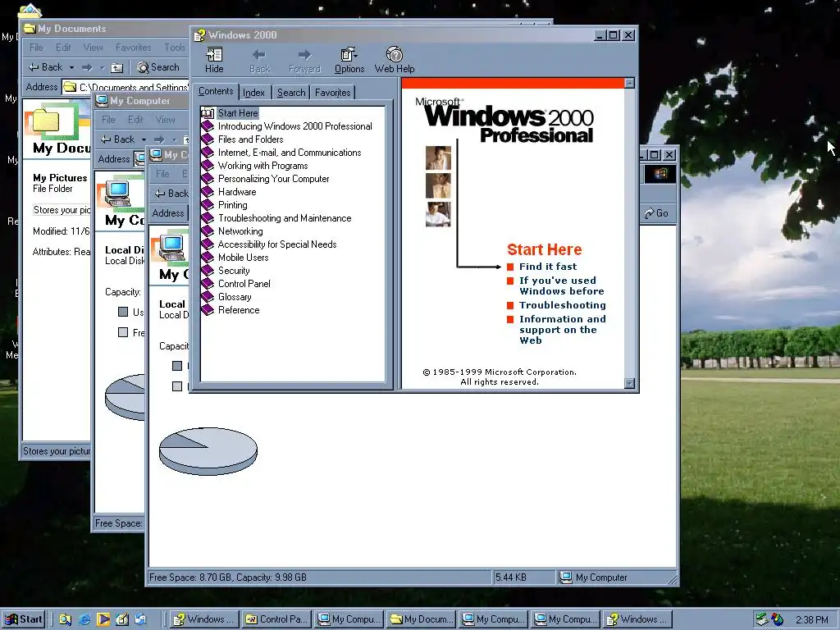Expand Personalizing Your Computer topic
840x630 pixels.
point(273,179)
